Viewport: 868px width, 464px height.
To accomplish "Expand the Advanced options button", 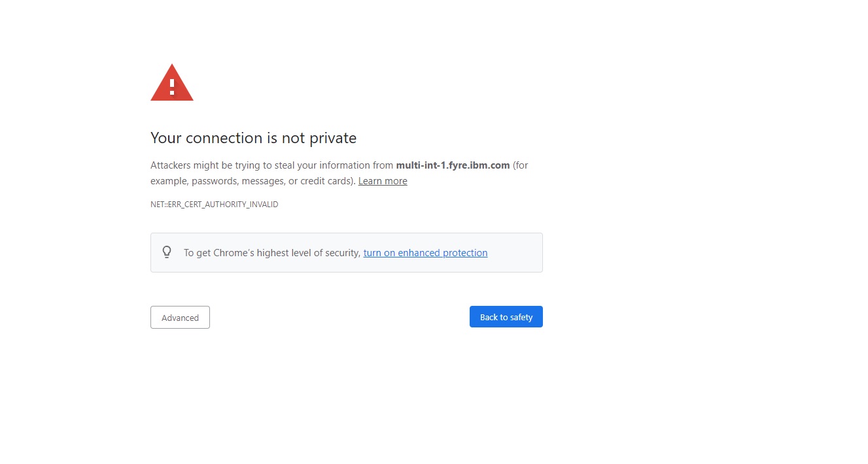I will tap(180, 318).
